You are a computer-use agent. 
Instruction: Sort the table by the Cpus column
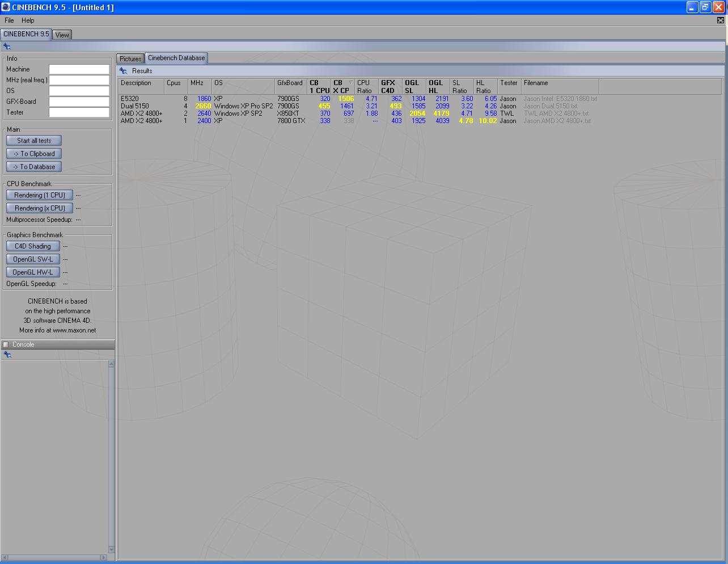point(176,86)
